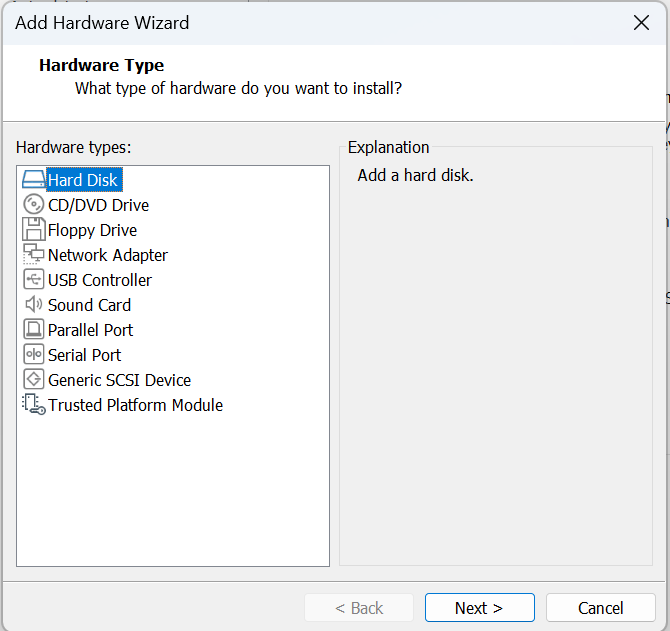Pick the Sound Card text label
This screenshot has height=631, width=670.
[89, 305]
